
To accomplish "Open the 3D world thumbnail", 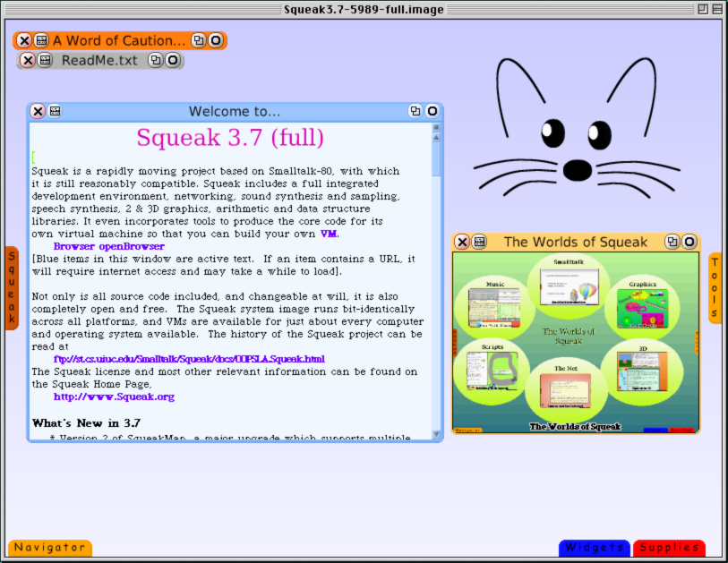I will pyautogui.click(x=643, y=371).
